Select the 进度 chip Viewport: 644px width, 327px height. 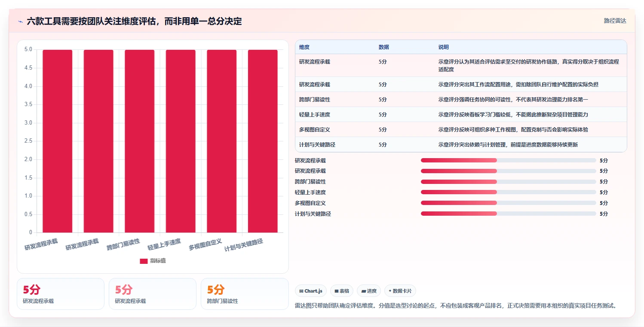point(369,291)
